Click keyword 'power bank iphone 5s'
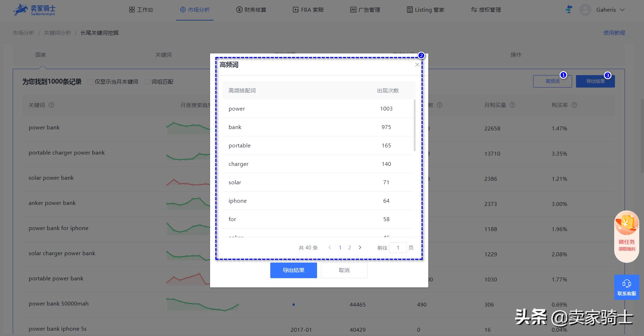 click(57, 329)
